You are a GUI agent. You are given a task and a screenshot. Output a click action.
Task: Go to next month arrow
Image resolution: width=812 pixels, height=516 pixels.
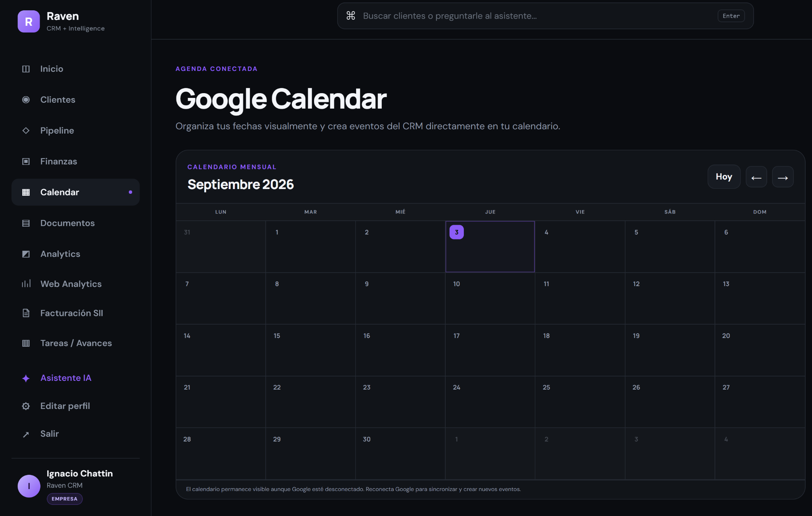pos(783,177)
